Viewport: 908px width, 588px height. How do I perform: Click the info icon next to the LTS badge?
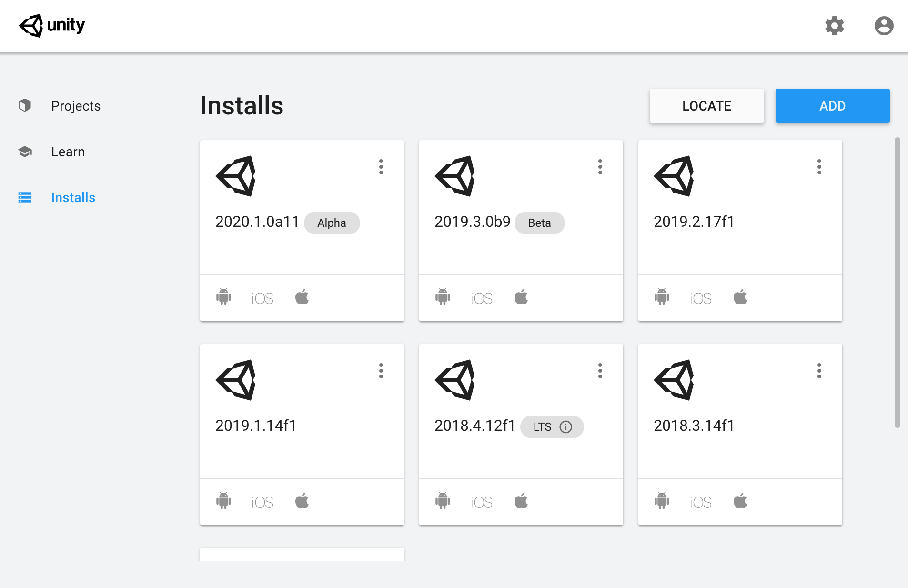click(x=566, y=427)
